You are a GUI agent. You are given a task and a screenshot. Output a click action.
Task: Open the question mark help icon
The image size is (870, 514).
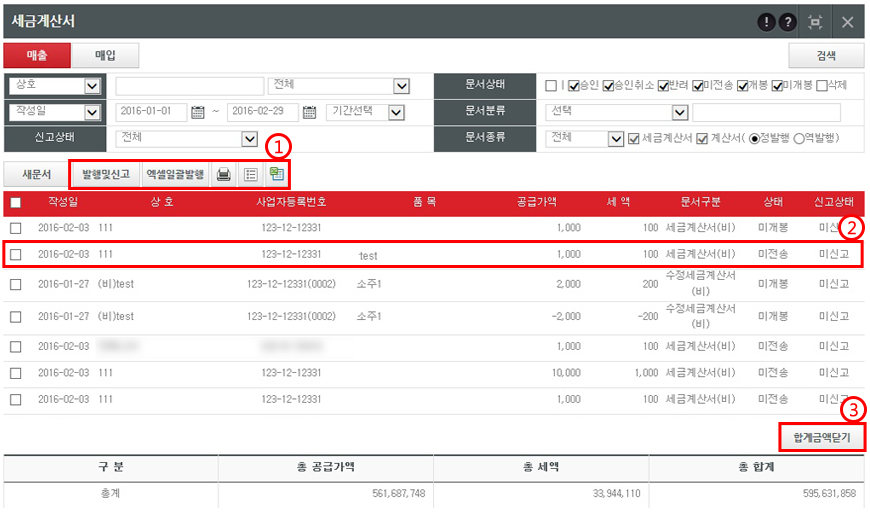[x=787, y=22]
